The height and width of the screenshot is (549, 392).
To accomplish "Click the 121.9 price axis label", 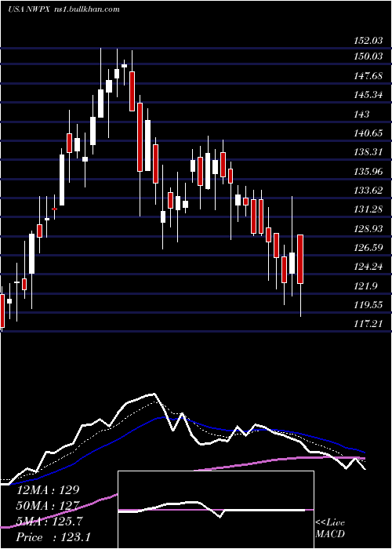I will click(x=365, y=286).
